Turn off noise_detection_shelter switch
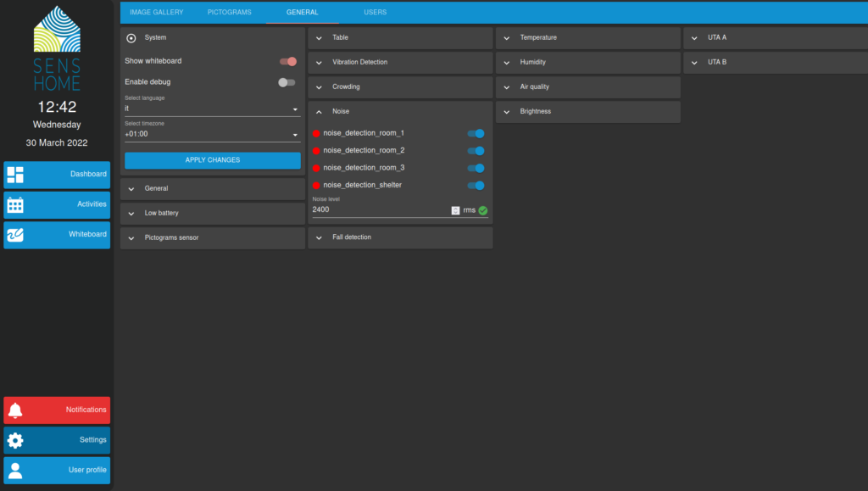 (x=476, y=186)
